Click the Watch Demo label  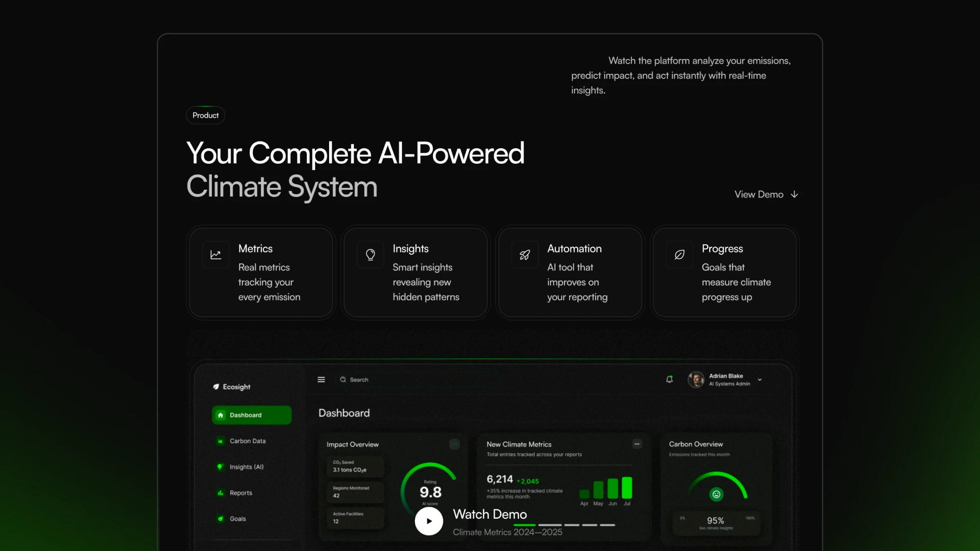coord(490,514)
